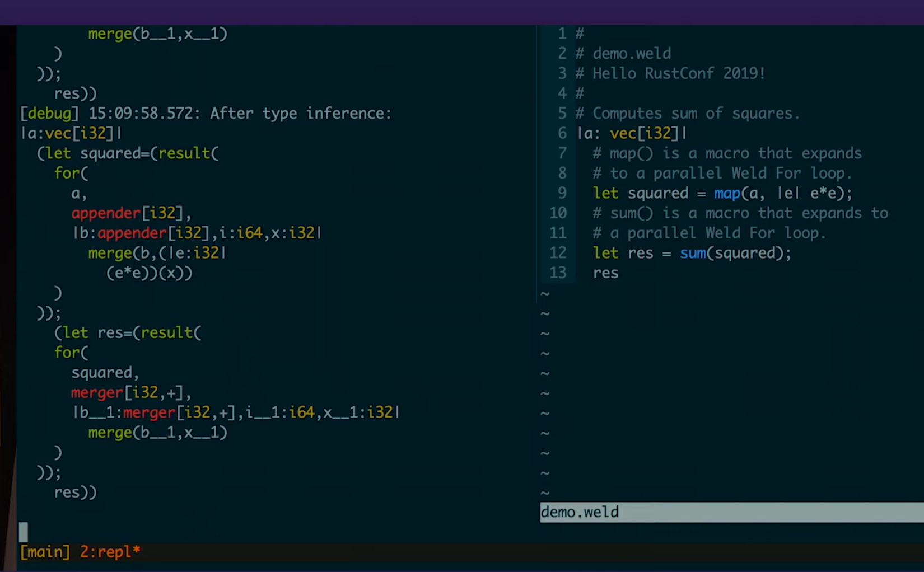Click comment '# to a parallel Weld For loop.'
The height and width of the screenshot is (572, 924).
coord(723,174)
